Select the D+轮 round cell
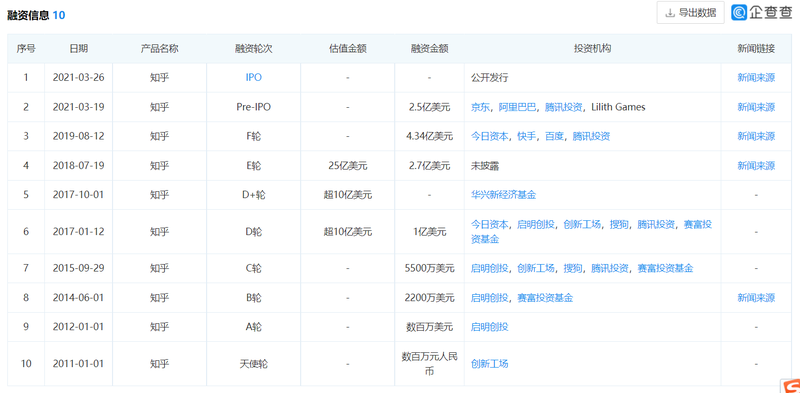800x393 pixels. [x=254, y=194]
